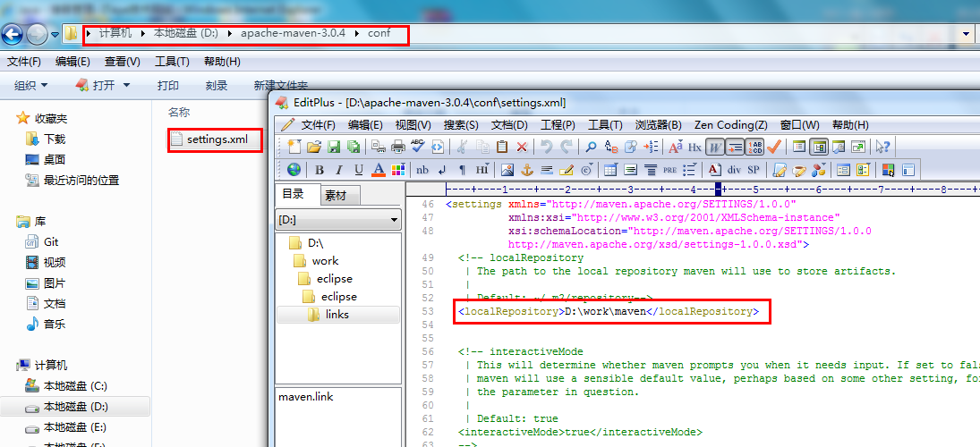This screenshot has height=447, width=980.
Task: Open the Heading (H1) tag dropdown
Action: click(x=482, y=169)
